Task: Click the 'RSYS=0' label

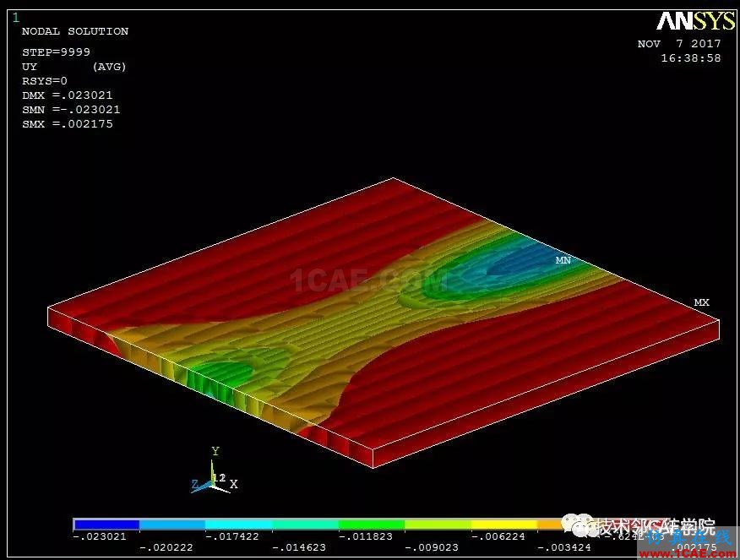Action: (x=45, y=81)
